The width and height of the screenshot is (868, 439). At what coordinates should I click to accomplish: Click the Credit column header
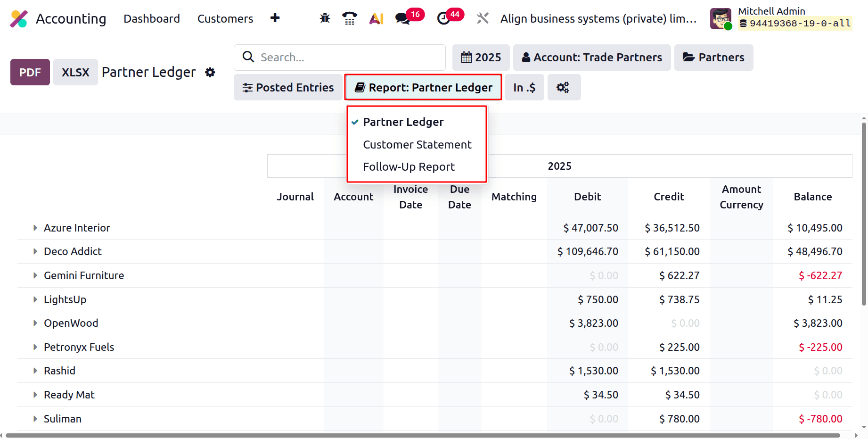(x=669, y=197)
